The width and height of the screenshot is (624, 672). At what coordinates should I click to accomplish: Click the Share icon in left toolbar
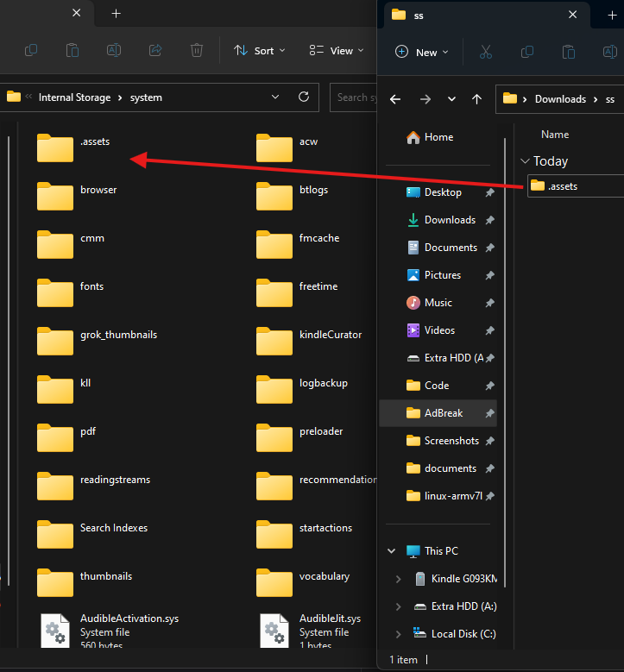coord(155,51)
